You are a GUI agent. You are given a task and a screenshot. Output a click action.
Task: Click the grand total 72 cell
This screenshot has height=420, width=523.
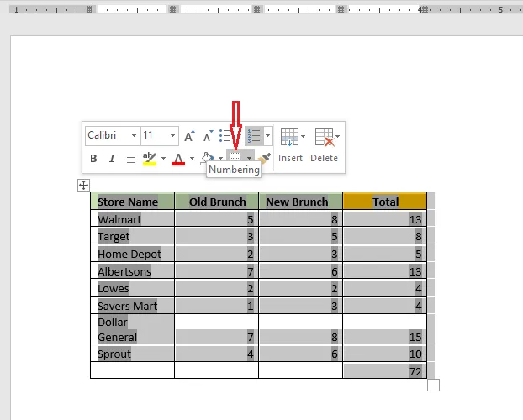tap(384, 370)
